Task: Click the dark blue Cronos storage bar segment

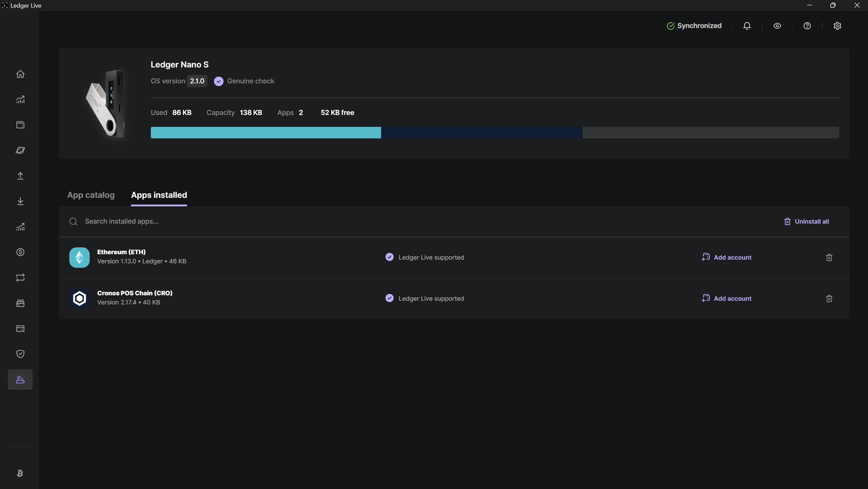Action: tap(482, 133)
